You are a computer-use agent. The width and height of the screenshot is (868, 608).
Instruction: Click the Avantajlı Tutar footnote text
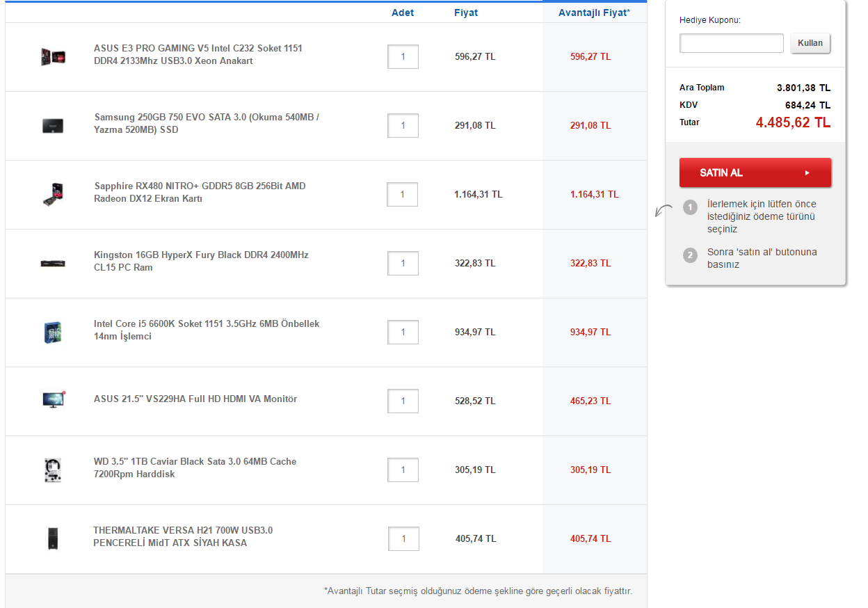tap(479, 591)
